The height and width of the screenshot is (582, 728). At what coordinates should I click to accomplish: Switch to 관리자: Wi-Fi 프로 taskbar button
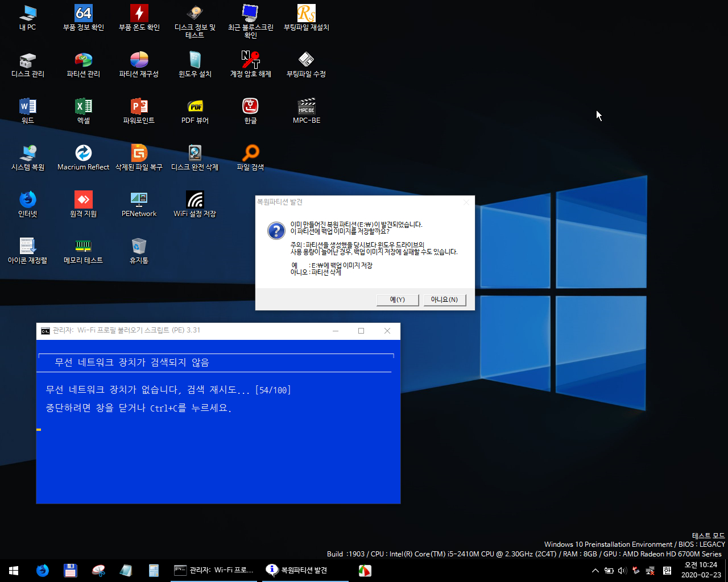pos(214,571)
